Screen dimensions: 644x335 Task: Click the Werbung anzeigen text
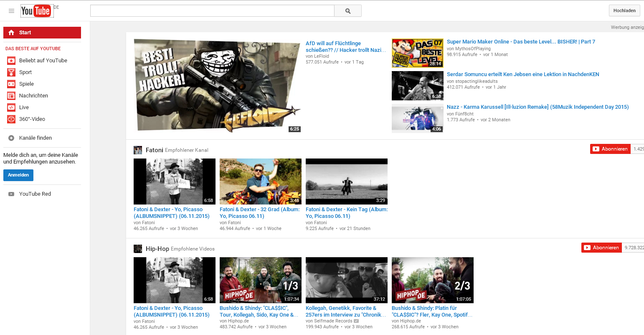[627, 28]
